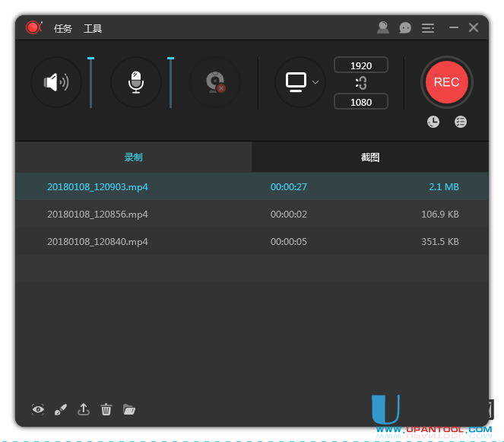Screen dimensions: 504x442
Task: Select the monitor full-screen capture icon
Action: 296,81
